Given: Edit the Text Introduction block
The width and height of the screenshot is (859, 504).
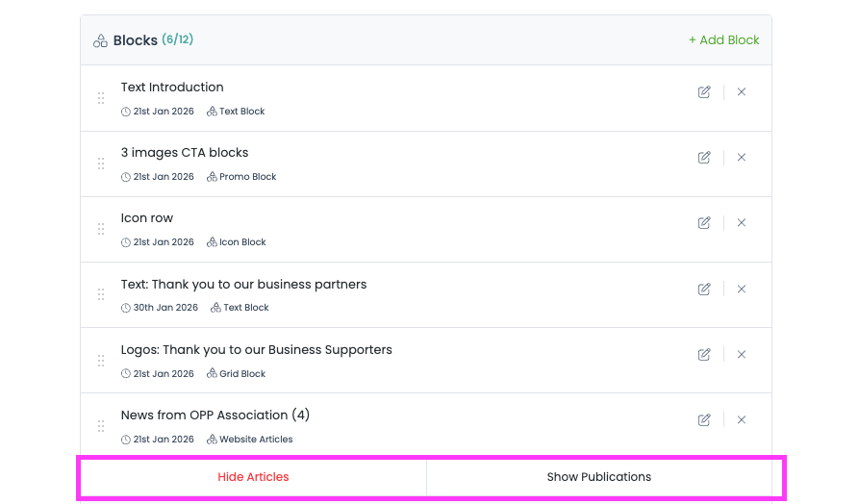Looking at the screenshot, I should tap(704, 92).
